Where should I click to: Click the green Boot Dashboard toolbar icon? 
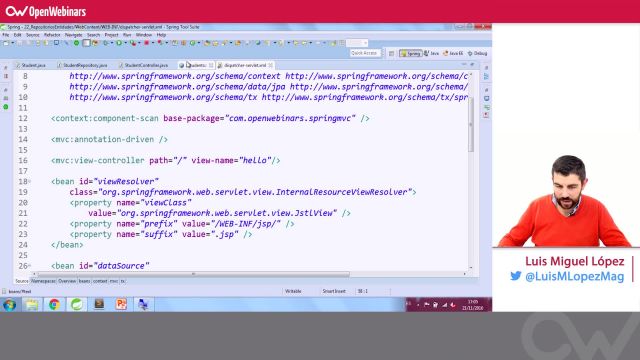tap(76, 43)
